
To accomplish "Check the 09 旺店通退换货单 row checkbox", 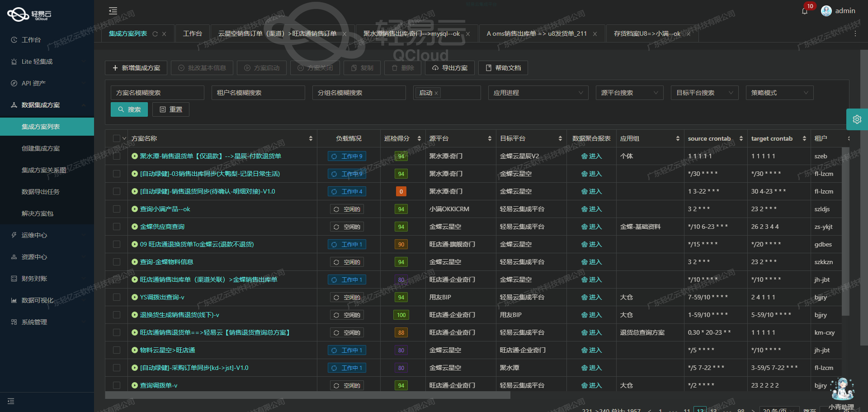I will pyautogui.click(x=117, y=244).
